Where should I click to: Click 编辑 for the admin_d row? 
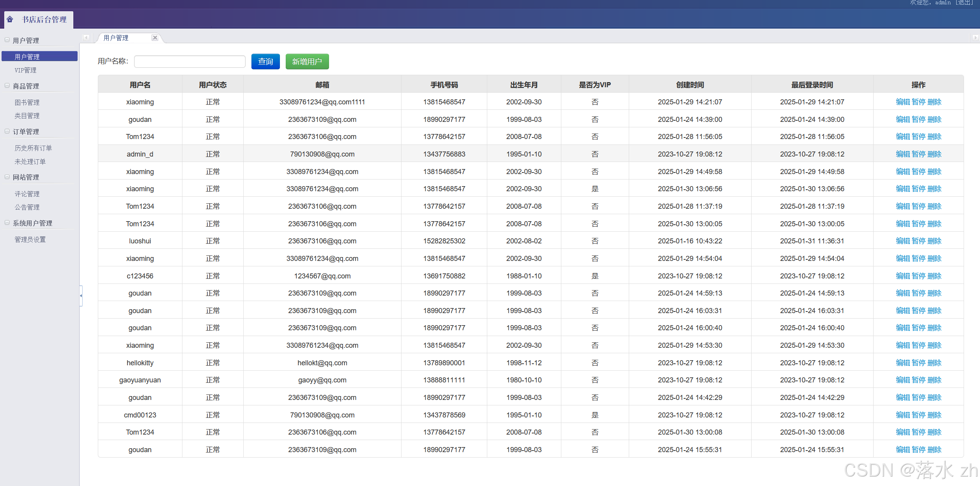point(902,154)
